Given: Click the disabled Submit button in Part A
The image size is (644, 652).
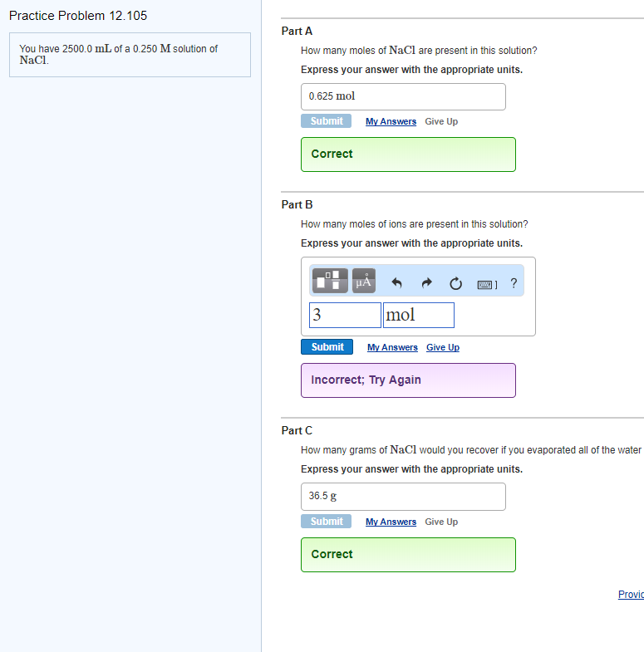Looking at the screenshot, I should pyautogui.click(x=327, y=121).
